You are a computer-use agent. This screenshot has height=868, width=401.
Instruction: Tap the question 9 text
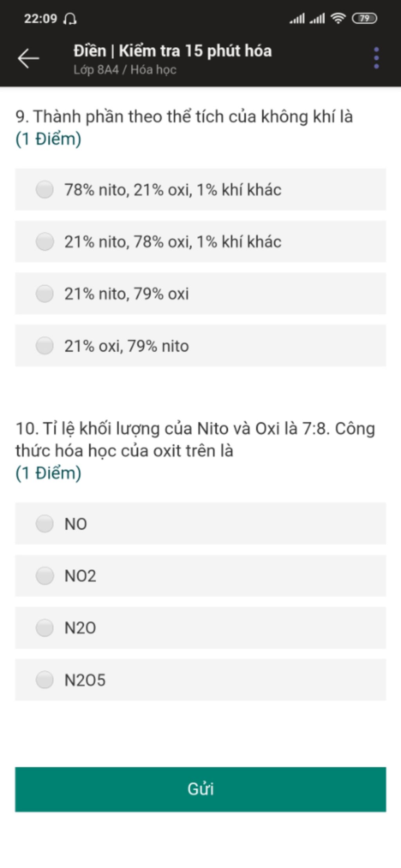184,117
